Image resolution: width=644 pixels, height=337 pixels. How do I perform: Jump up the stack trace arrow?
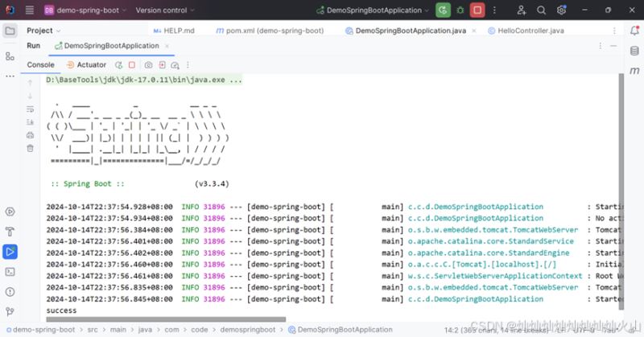(x=30, y=83)
